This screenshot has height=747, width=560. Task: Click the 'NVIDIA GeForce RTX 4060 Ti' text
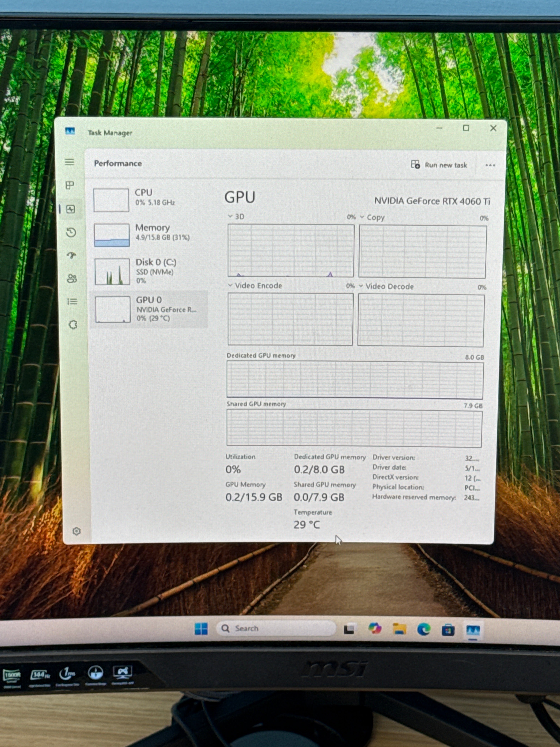click(432, 201)
